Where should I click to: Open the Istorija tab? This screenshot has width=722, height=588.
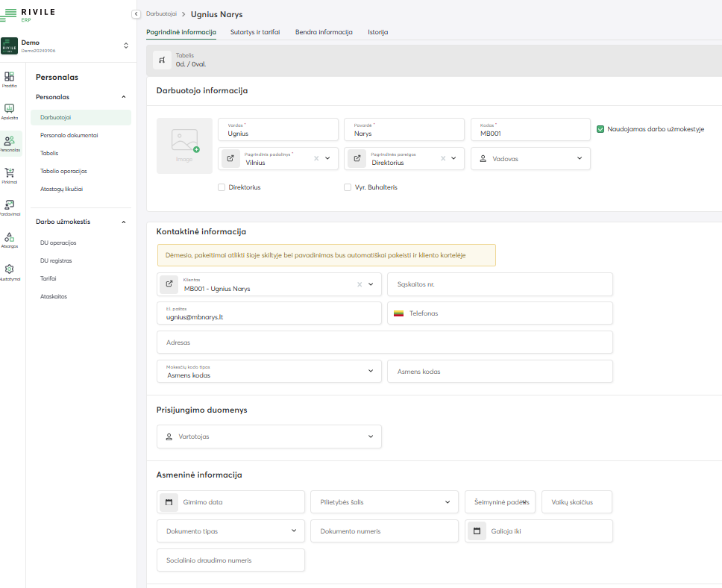pos(377,32)
